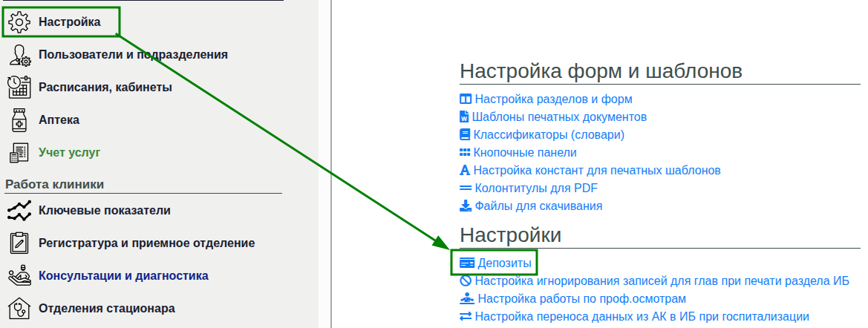Click the Консультации и диагностика icon
The height and width of the screenshot is (328, 868).
[x=19, y=276]
